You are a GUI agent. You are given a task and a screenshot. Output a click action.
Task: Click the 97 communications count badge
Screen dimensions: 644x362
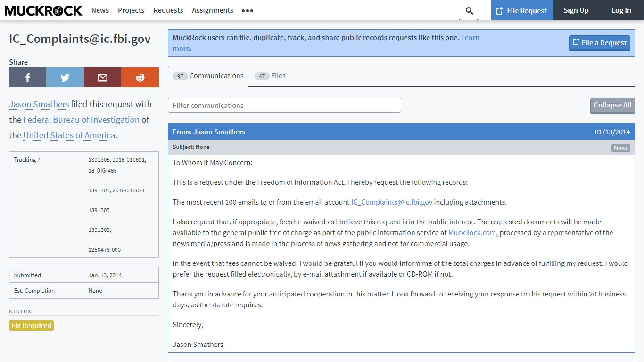pos(180,76)
